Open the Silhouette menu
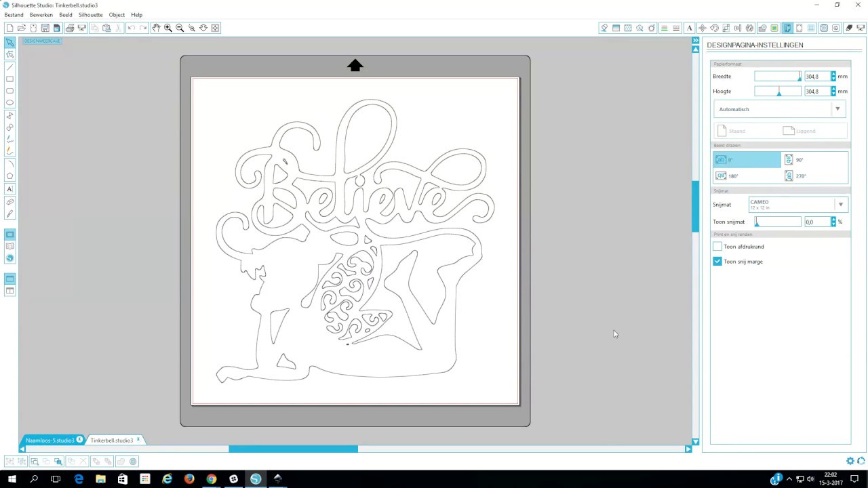Viewport: 868px width, 488px height. point(91,15)
